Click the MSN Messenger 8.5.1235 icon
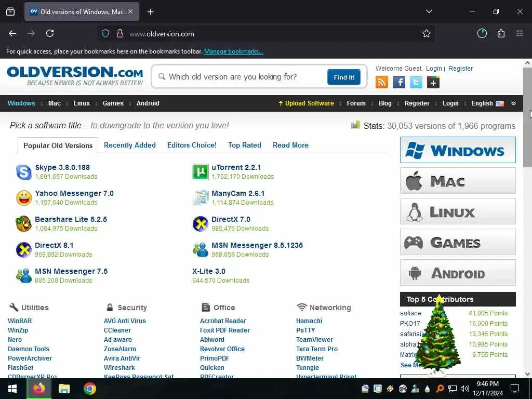Image resolution: width=532 pixels, height=399 pixels. [200, 250]
